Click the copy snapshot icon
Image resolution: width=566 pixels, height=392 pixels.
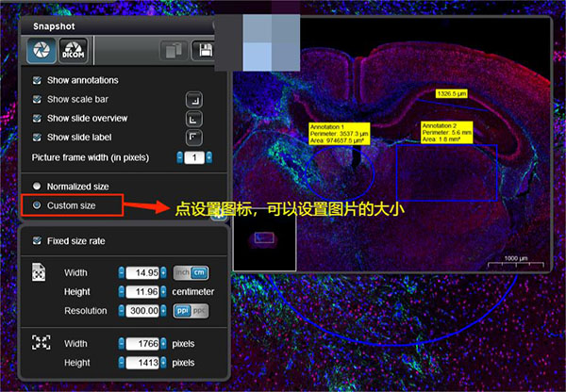tap(171, 51)
